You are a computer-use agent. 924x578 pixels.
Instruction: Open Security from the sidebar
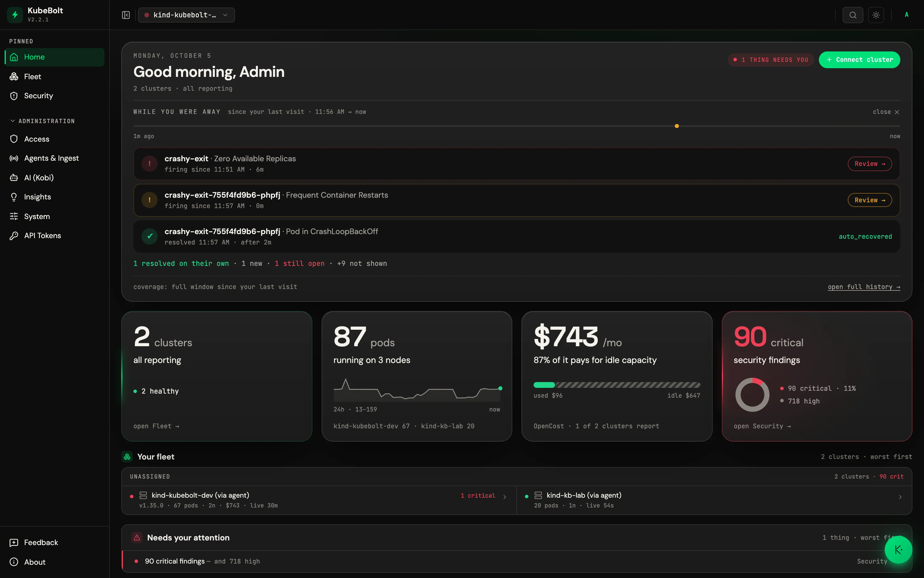[x=54, y=96]
